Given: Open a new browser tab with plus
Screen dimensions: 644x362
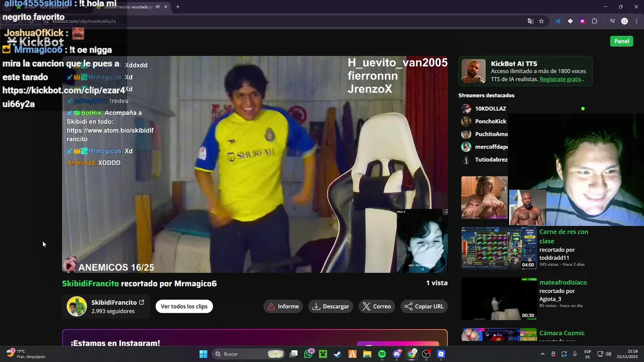Looking at the screenshot, I should [178, 7].
